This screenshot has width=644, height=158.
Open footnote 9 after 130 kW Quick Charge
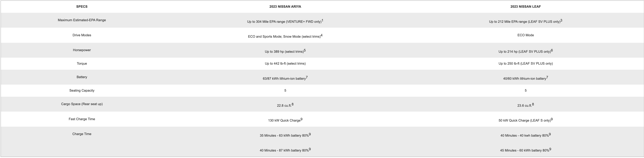(301, 119)
